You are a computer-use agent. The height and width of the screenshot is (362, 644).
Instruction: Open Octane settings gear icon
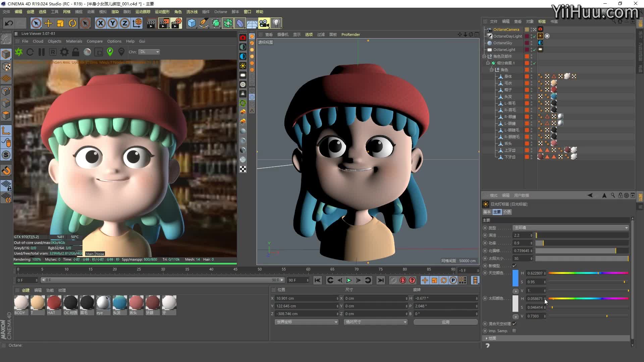pos(64,52)
